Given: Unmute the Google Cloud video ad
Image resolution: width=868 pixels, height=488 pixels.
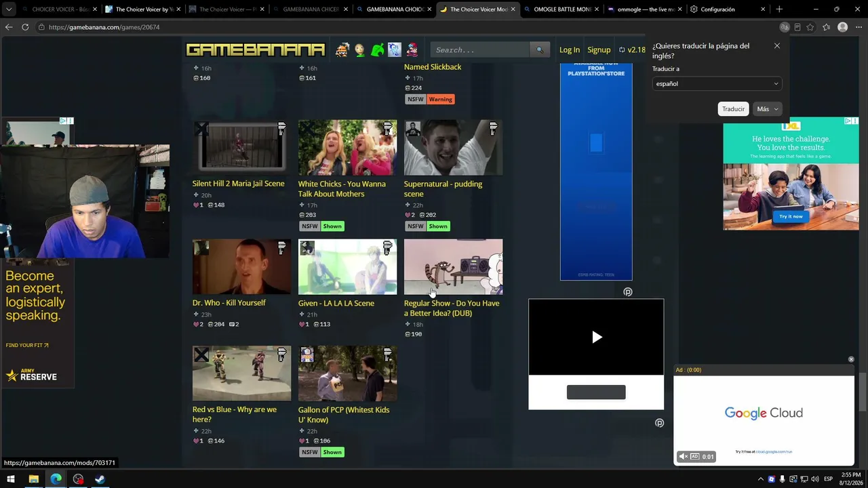Looking at the screenshot, I should point(684,457).
